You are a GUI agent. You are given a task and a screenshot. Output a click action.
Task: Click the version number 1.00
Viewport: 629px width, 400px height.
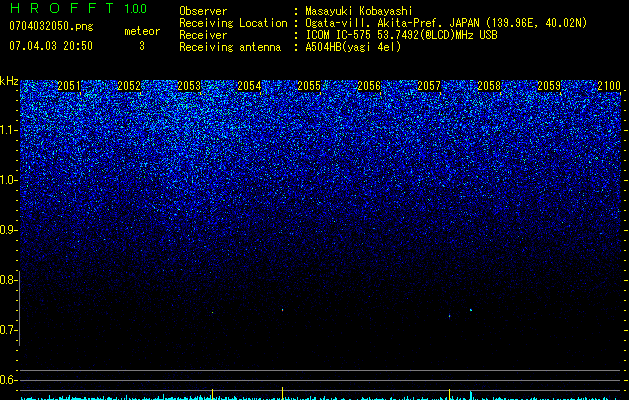(135, 9)
